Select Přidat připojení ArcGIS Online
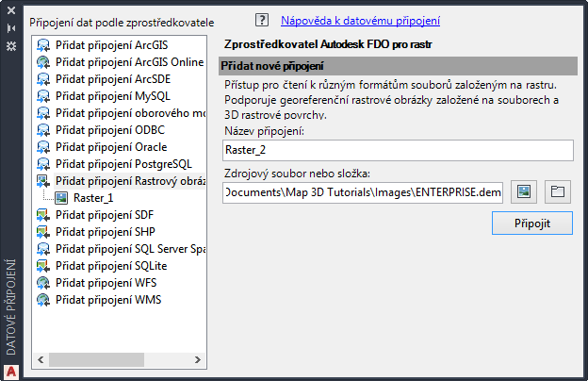The width and height of the screenshot is (588, 381). coord(130,62)
